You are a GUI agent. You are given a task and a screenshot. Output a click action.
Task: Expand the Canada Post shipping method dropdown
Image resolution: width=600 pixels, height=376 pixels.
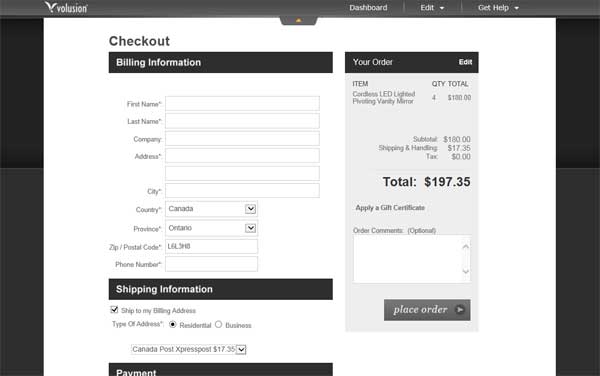189,349
